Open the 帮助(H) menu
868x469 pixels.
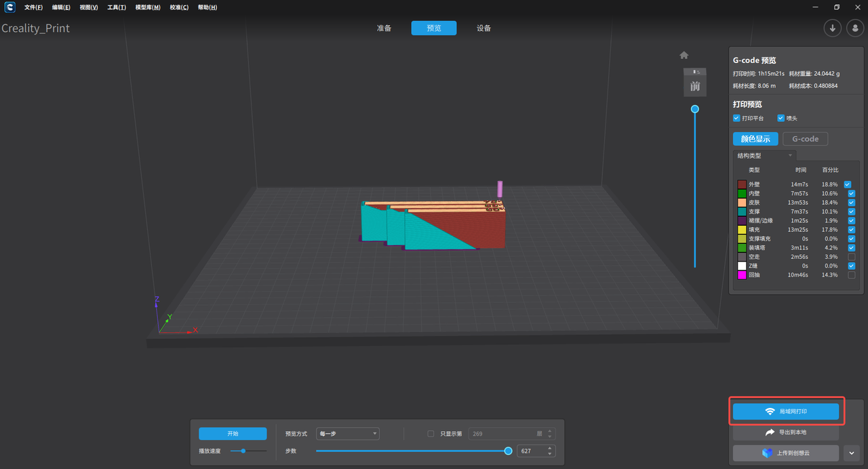(x=208, y=7)
